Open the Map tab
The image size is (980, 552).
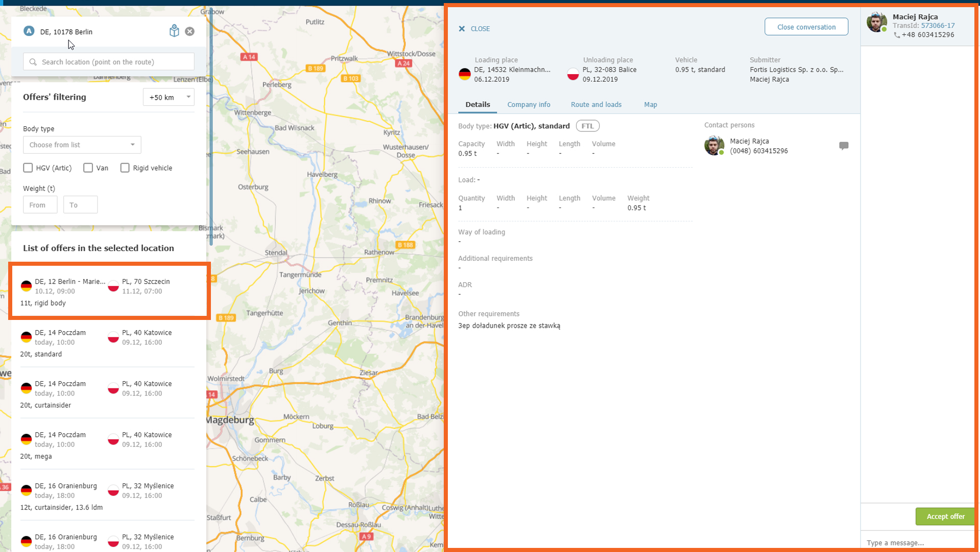pos(650,104)
